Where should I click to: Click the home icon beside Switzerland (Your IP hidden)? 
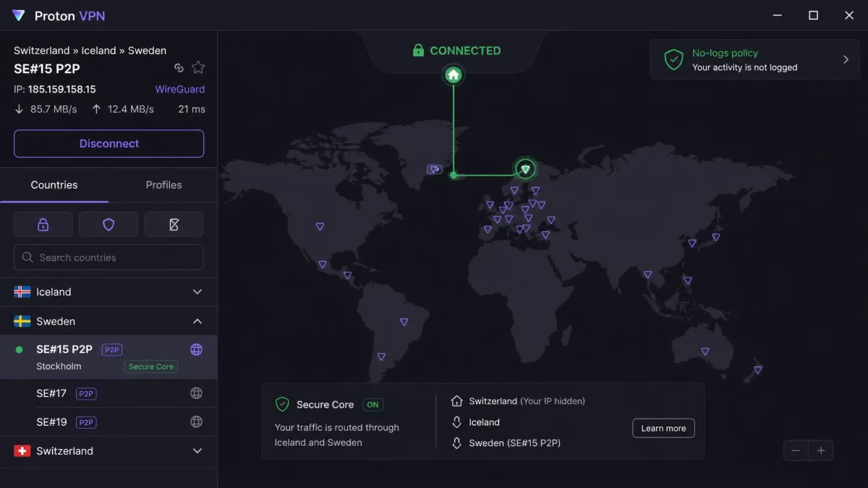(x=456, y=401)
